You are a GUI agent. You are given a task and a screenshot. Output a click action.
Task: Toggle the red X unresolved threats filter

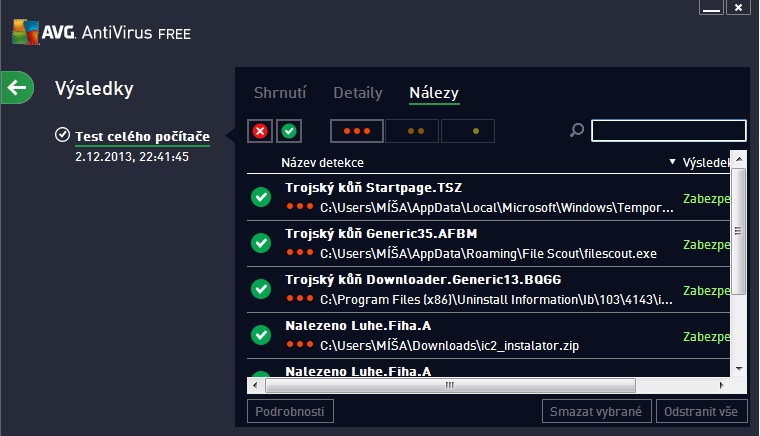click(x=260, y=131)
